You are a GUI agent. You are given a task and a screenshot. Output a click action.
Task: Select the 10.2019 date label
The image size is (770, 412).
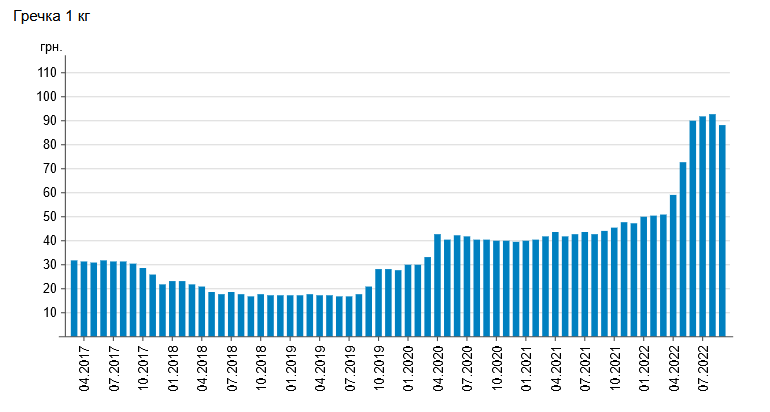[x=379, y=368]
